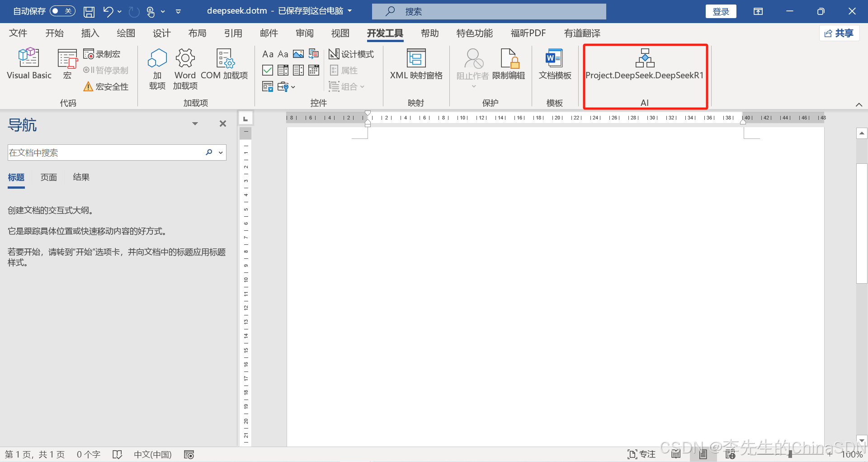The width and height of the screenshot is (868, 462).
Task: Click 中文(中国) language indicator
Action: click(x=153, y=454)
